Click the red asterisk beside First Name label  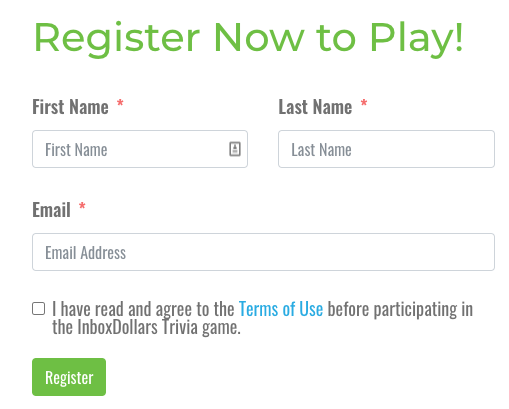(120, 104)
